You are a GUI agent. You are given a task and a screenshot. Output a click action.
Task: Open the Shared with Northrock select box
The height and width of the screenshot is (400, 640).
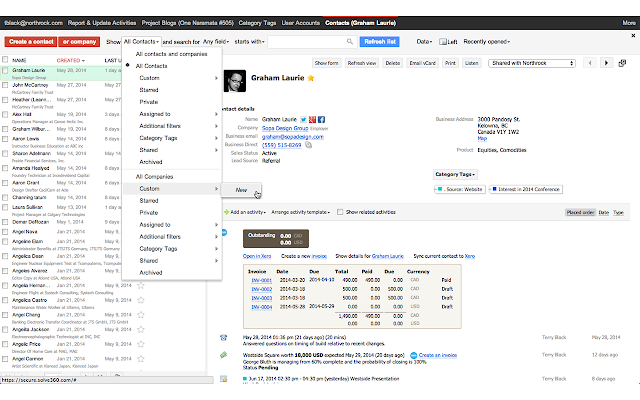click(x=532, y=63)
